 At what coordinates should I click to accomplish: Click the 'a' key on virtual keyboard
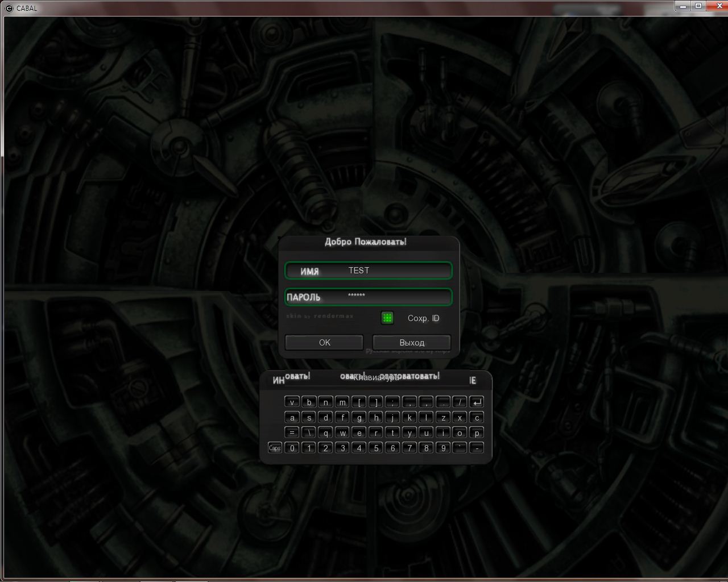pyautogui.click(x=292, y=417)
